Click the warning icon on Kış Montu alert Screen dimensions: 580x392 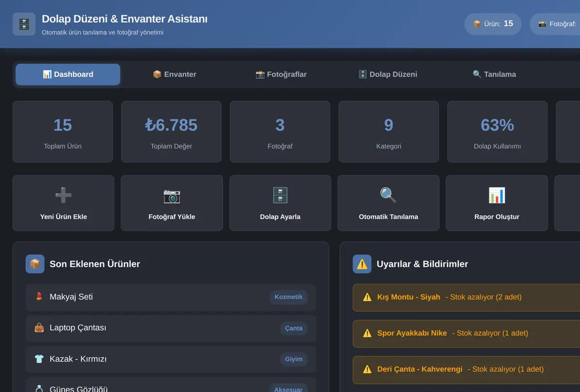367,297
